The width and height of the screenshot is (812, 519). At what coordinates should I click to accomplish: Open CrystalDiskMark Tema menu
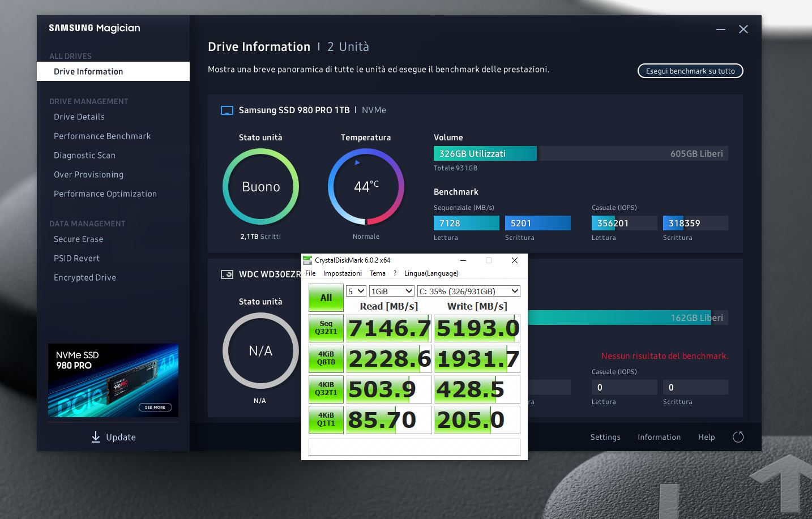point(378,273)
